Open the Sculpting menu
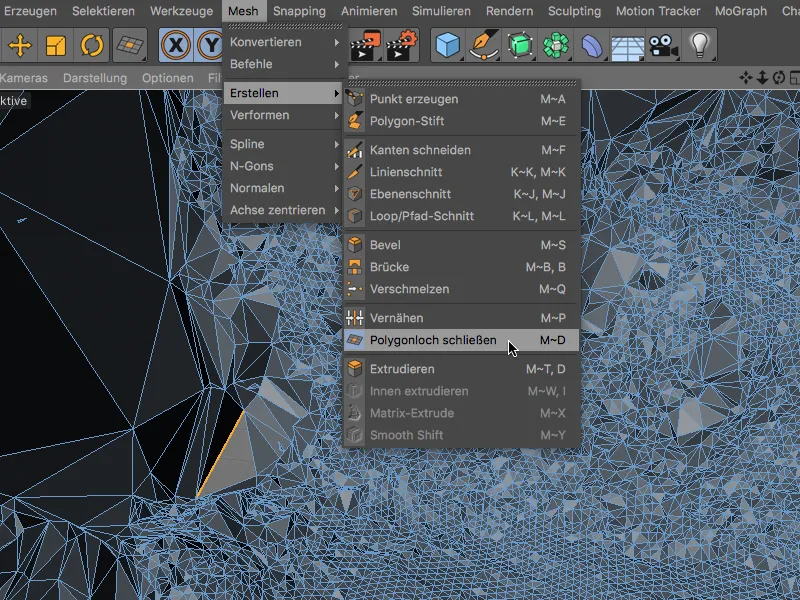 pos(574,11)
